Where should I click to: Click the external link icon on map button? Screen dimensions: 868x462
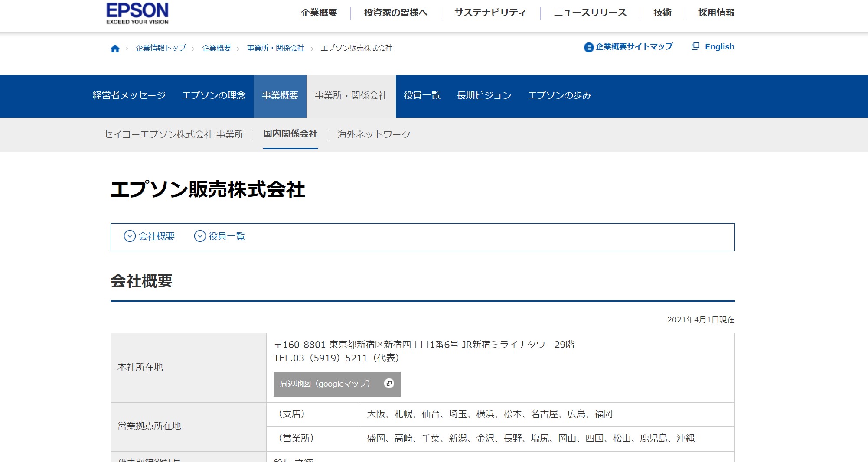[389, 384]
